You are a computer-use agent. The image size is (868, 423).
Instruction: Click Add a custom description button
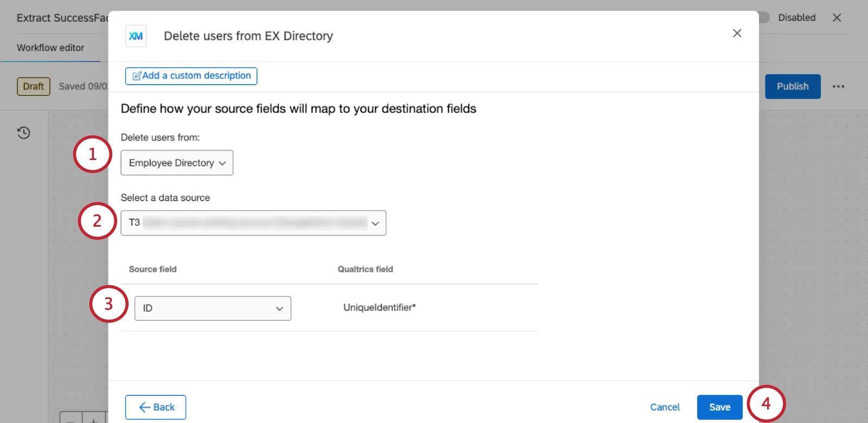tap(191, 76)
